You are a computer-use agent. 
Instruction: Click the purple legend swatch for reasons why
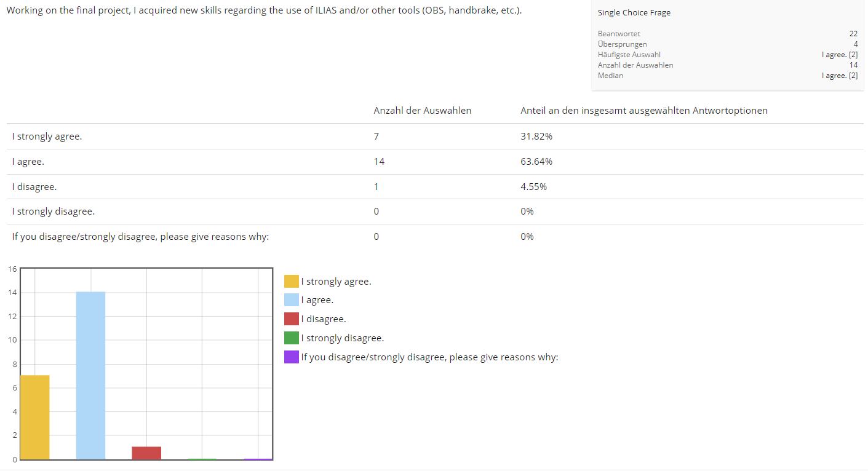(x=291, y=357)
